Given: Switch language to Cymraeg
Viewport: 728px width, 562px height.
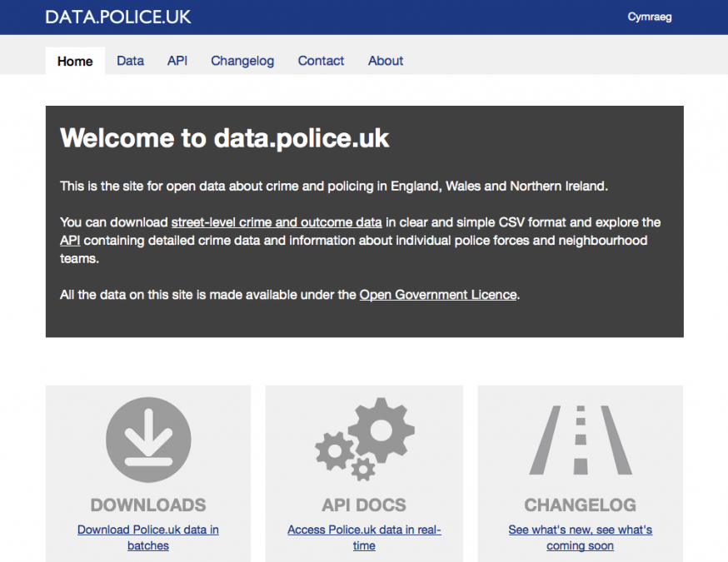Looking at the screenshot, I should click(649, 17).
